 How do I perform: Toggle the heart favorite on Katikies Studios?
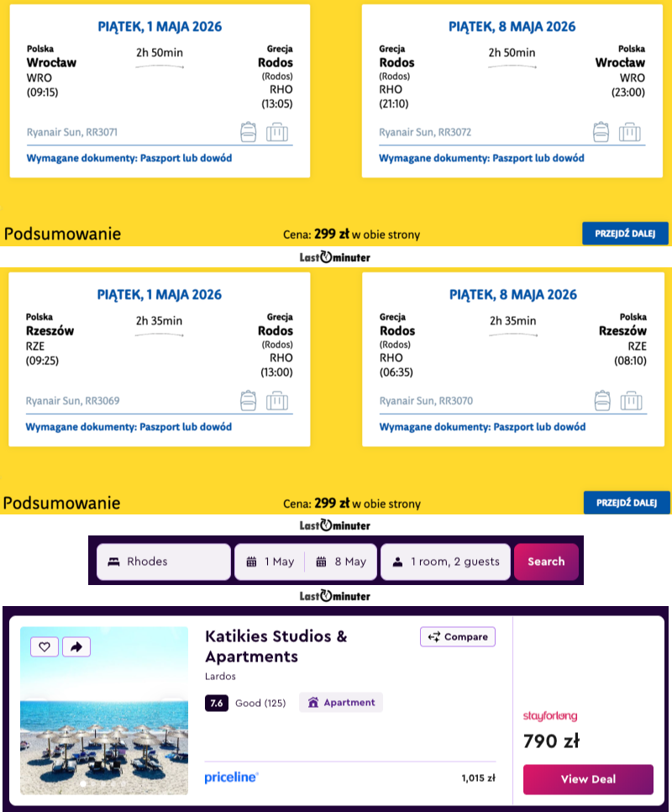pyautogui.click(x=45, y=646)
